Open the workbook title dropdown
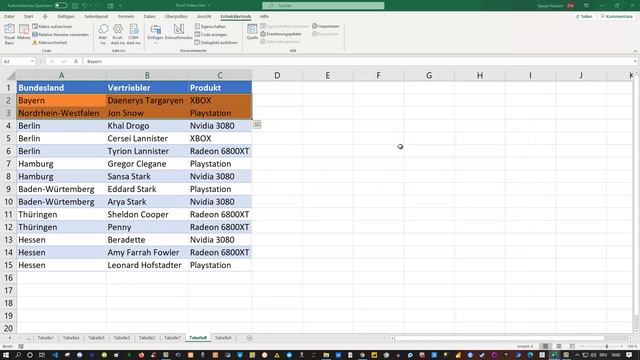 209,5
